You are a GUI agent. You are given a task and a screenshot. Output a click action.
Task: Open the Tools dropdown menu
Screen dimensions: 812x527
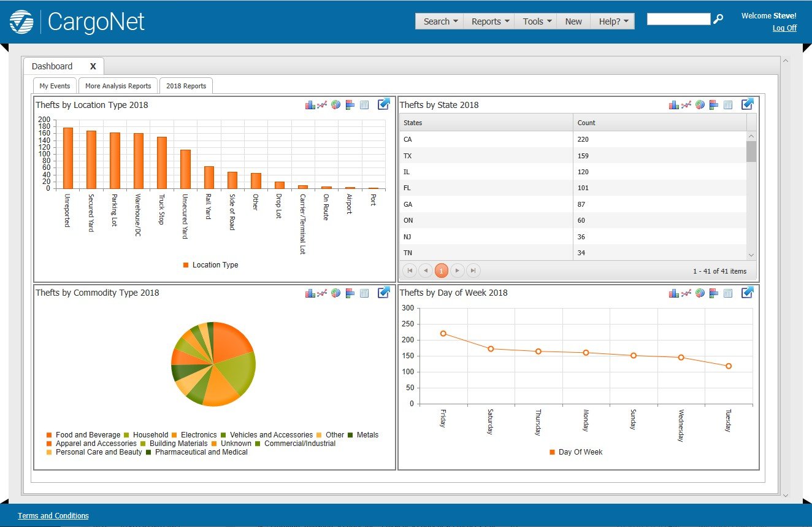click(537, 21)
